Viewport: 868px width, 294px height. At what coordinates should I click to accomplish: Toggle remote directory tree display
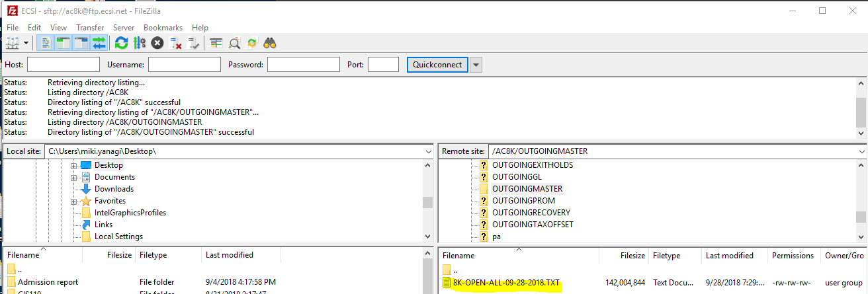(x=81, y=43)
